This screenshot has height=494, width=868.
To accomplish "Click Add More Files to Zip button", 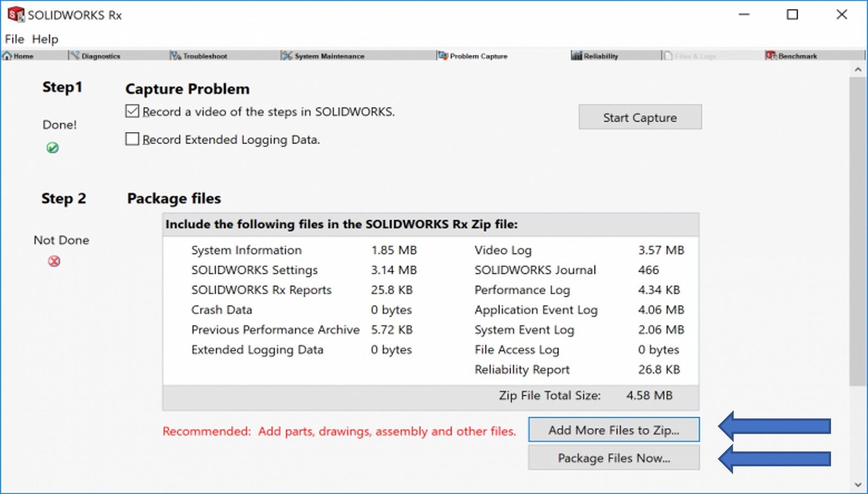I will coord(614,430).
